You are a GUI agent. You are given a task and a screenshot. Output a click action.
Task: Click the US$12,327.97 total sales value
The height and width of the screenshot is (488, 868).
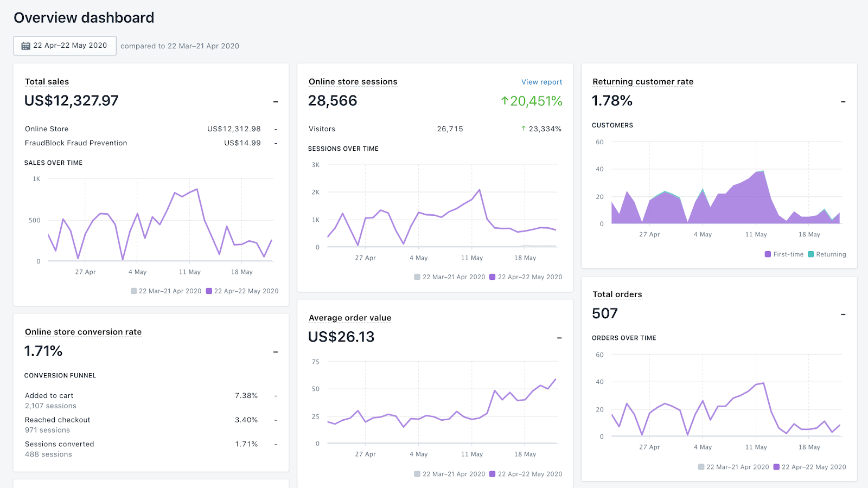click(71, 101)
